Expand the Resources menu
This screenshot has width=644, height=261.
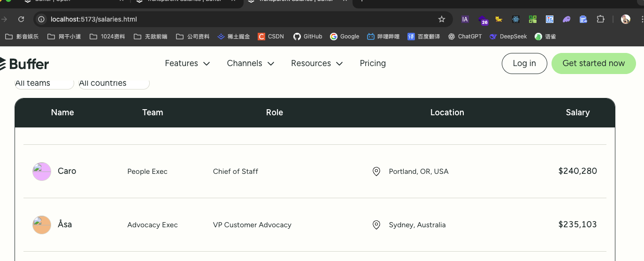[x=317, y=63]
